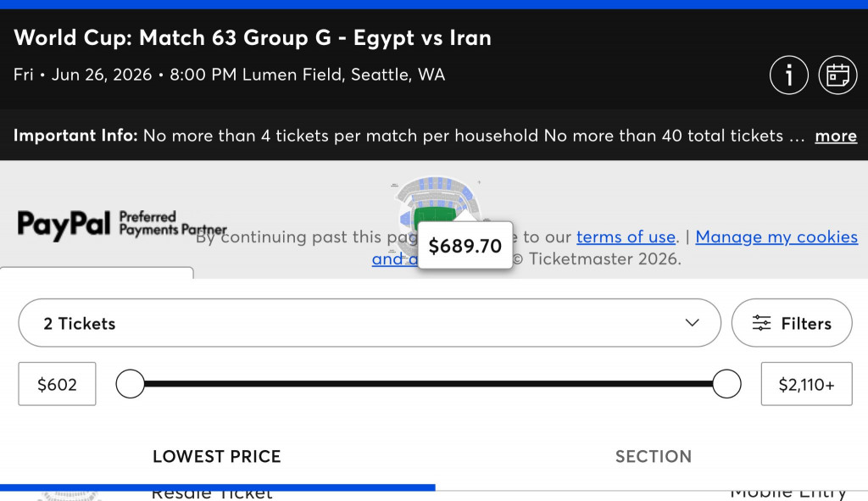Switch to the SECTION tab
868x501 pixels.
(654, 456)
